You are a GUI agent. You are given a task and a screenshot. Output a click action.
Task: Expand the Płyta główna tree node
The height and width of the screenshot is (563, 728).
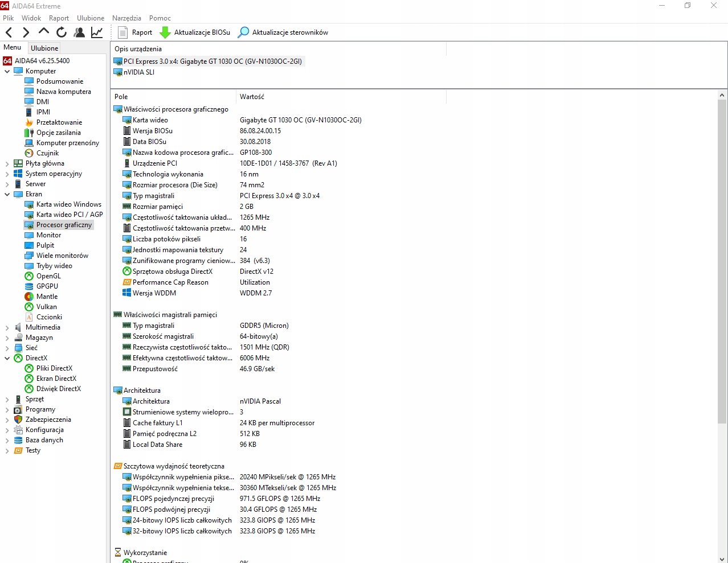pos(7,163)
